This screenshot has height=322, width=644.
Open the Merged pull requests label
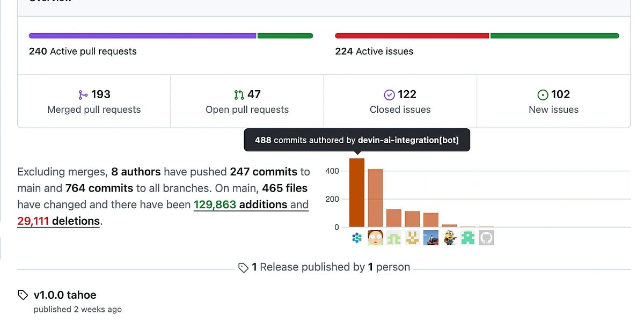94,109
